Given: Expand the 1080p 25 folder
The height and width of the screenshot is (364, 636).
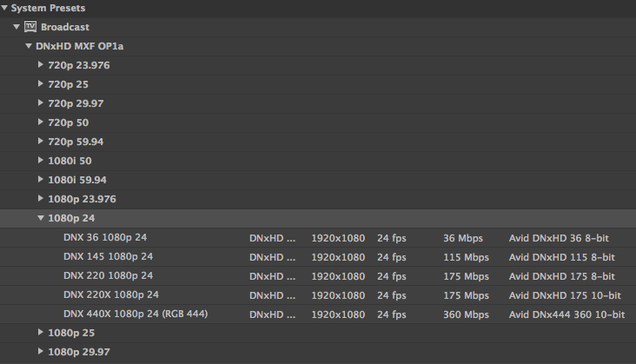Looking at the screenshot, I should coord(40,332).
